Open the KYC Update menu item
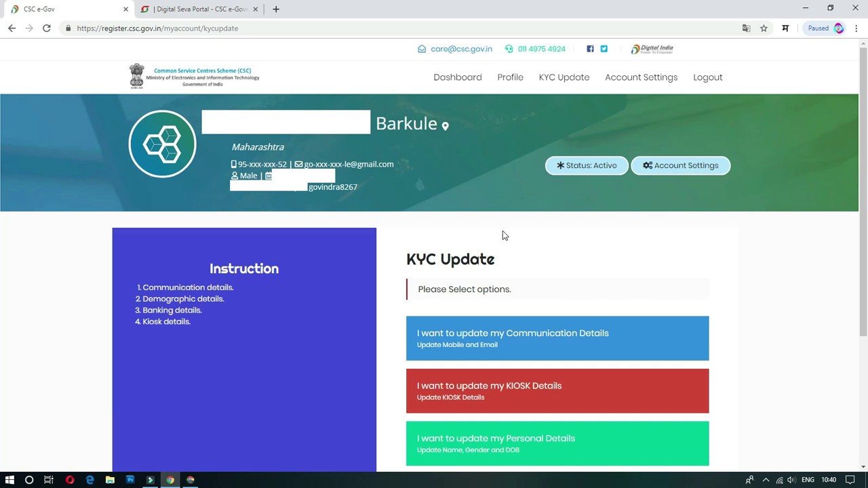The height and width of the screenshot is (488, 868). 564,77
